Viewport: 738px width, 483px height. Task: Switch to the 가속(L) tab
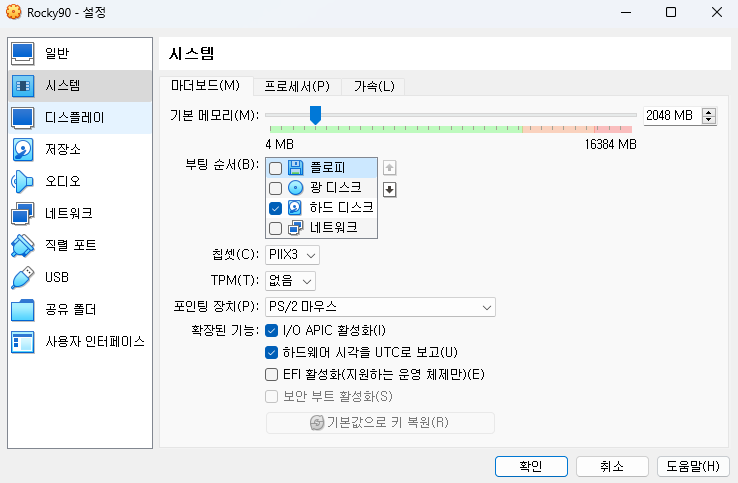click(x=374, y=87)
